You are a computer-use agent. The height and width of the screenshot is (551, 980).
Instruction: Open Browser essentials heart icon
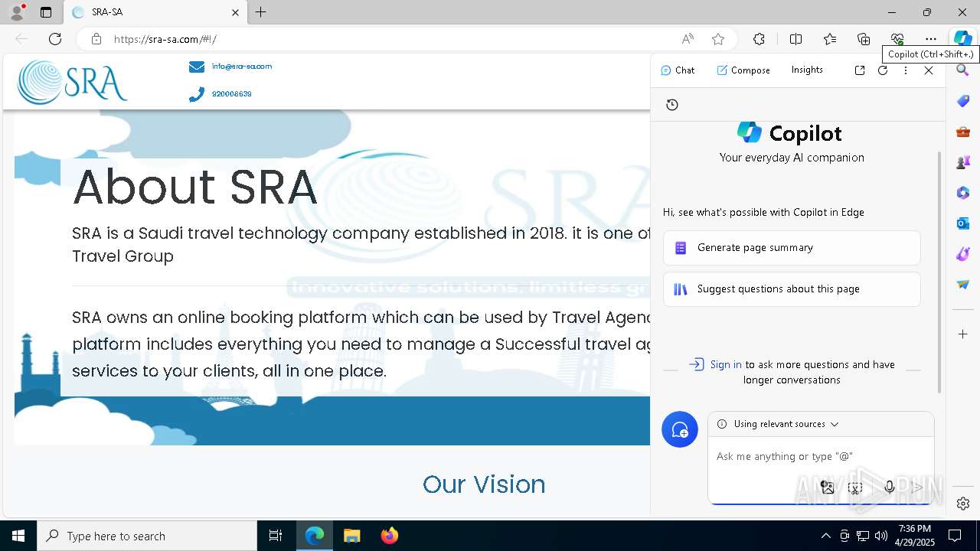tap(897, 39)
